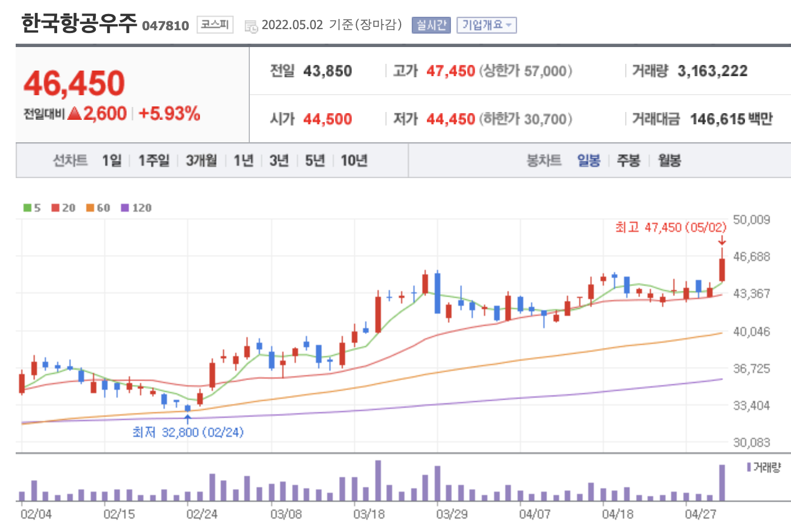This screenshot has height=532, width=791.
Task: Click the 최저 32,800 (02/24) low label
Action: (188, 432)
